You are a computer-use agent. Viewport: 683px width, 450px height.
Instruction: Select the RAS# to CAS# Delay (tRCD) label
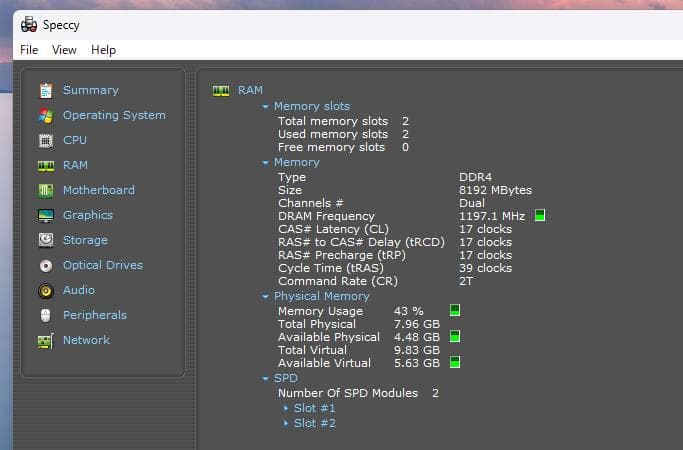pyautogui.click(x=362, y=242)
